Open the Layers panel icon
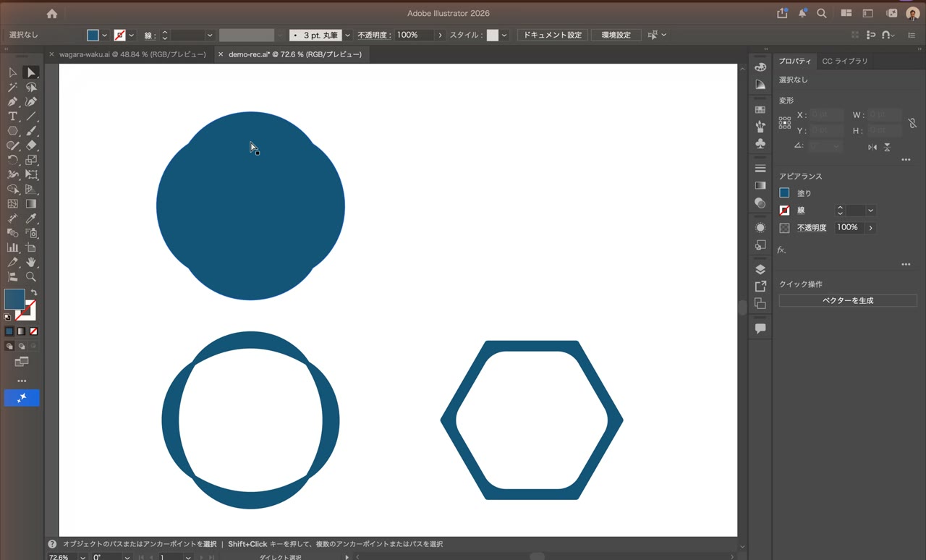Viewport: 926px width, 560px height. pos(760,269)
